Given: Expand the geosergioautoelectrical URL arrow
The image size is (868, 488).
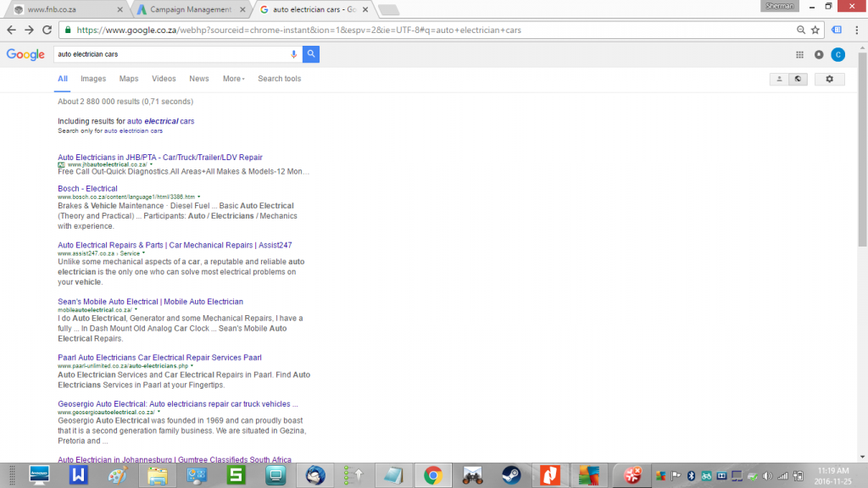Looking at the screenshot, I should click(x=159, y=413).
